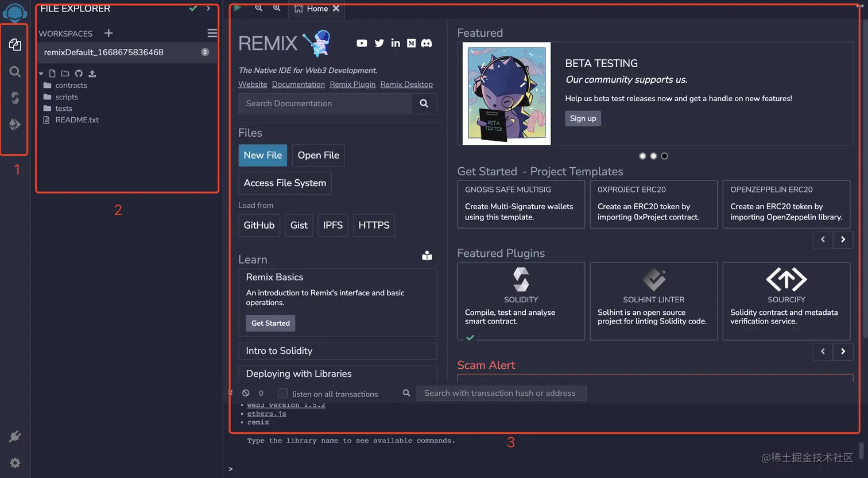The height and width of the screenshot is (478, 868).
Task: Click the Solhint Linter plugin card
Action: [x=654, y=301]
